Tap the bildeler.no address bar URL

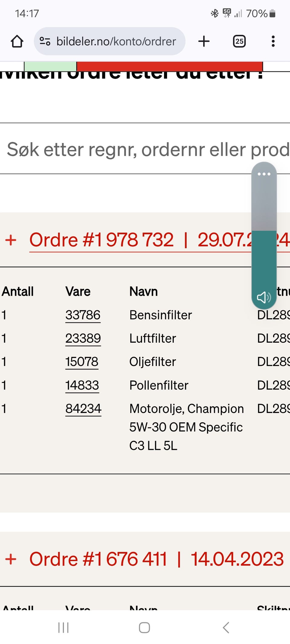pyautogui.click(x=116, y=41)
